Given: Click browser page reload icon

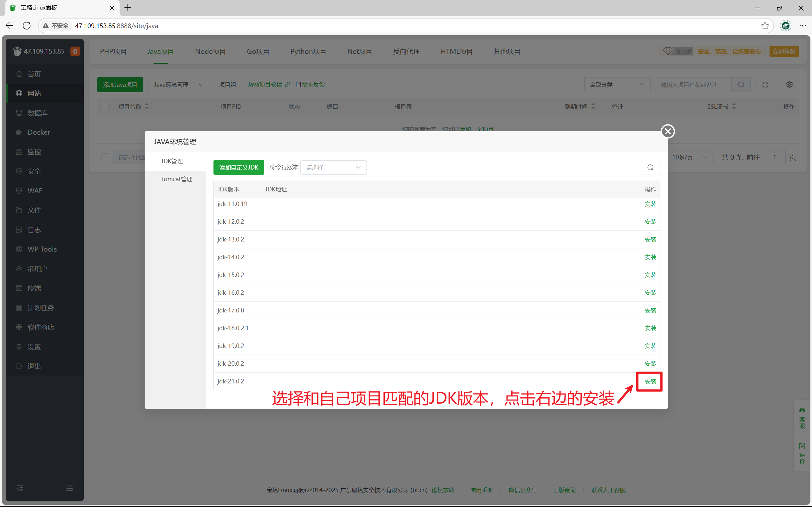Looking at the screenshot, I should 27,26.
